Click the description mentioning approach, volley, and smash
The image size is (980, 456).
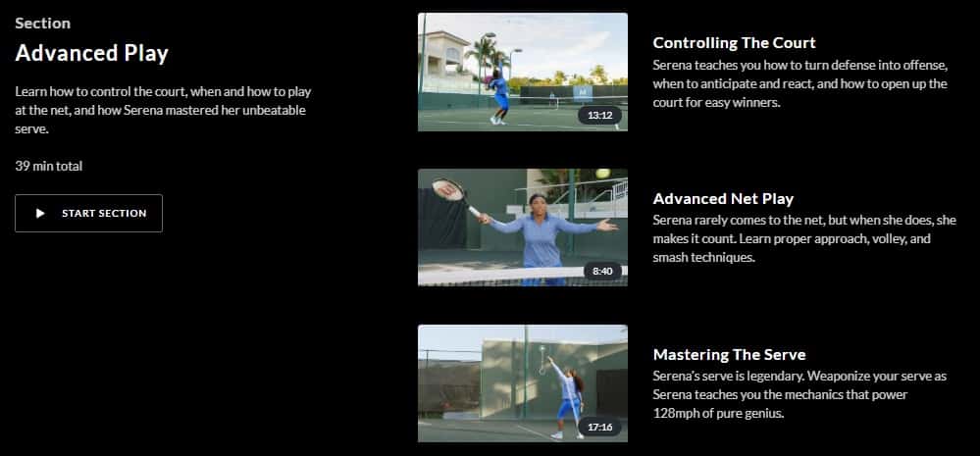[x=804, y=238]
